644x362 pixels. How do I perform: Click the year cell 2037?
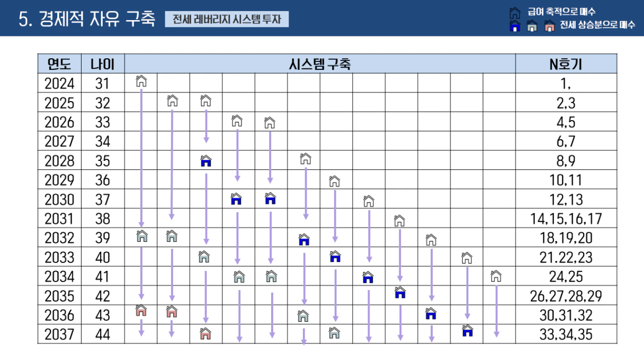coord(59,334)
